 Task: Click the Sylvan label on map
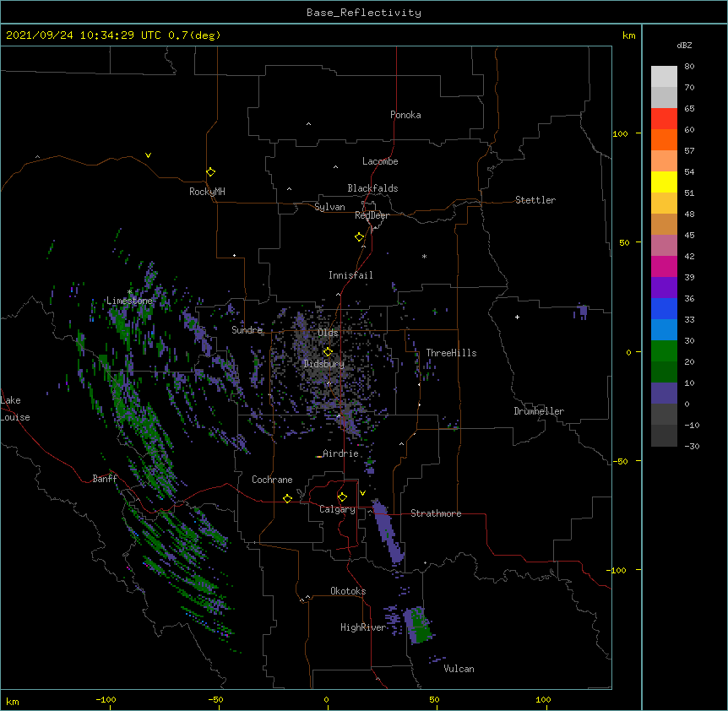pos(329,207)
